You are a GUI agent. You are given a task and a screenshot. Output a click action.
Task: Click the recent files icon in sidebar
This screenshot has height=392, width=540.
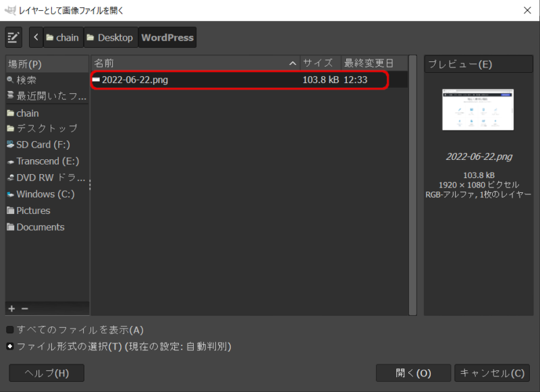click(10, 95)
